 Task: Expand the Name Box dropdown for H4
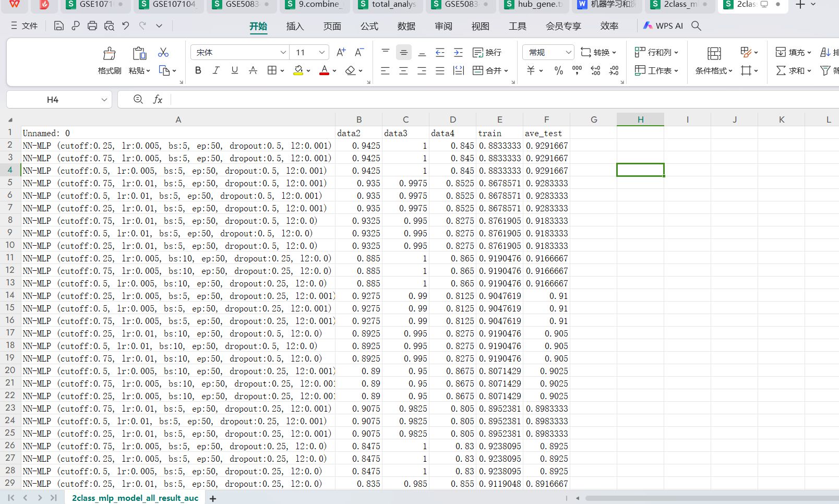pyautogui.click(x=104, y=100)
